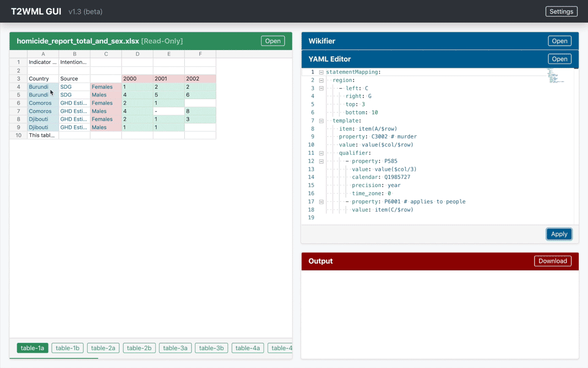This screenshot has width=588, height=368.
Task: Click the Females cell in row 4
Action: [106, 87]
